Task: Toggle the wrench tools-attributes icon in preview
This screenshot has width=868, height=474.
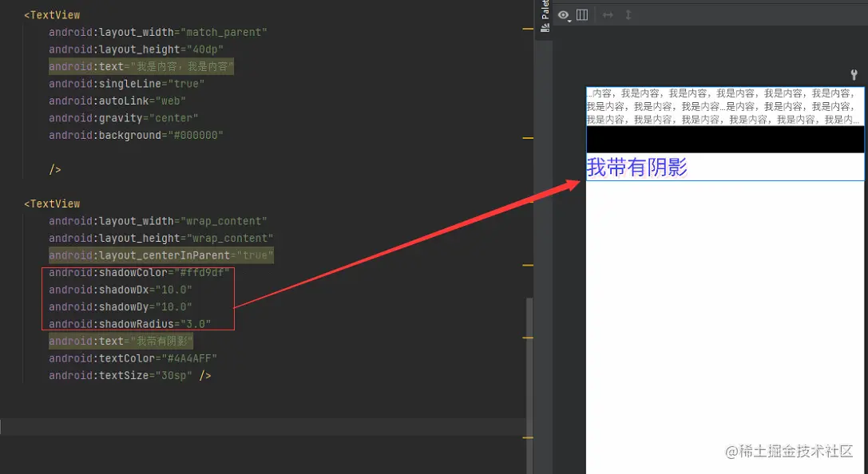Action: pos(854,75)
